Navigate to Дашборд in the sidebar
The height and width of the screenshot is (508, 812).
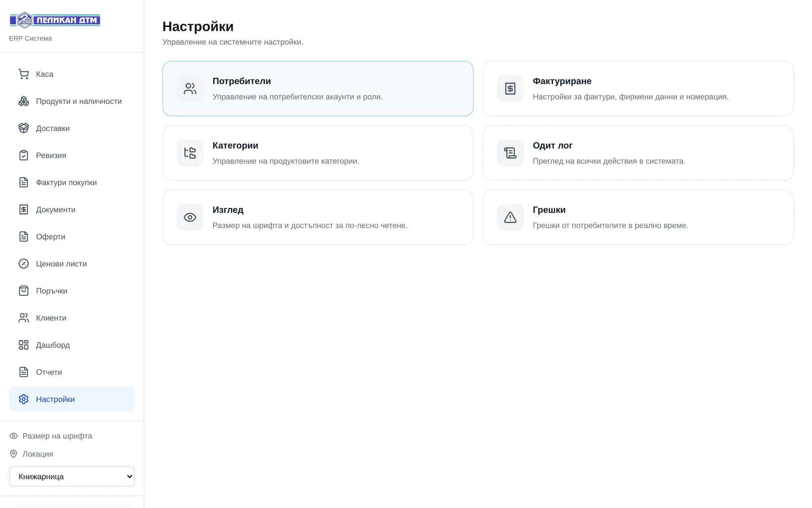click(72, 345)
